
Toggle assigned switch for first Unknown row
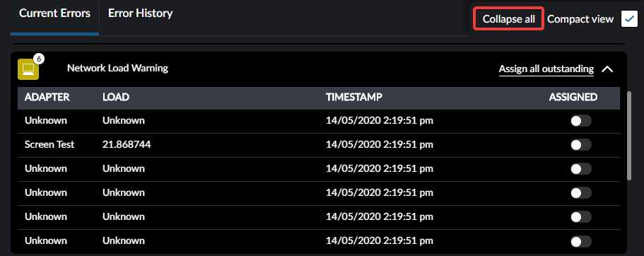point(581,121)
